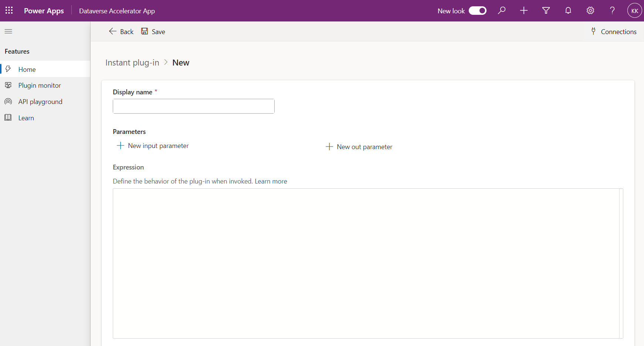Image resolution: width=644 pixels, height=346 pixels.
Task: Click the Expression heading
Action: click(x=128, y=167)
